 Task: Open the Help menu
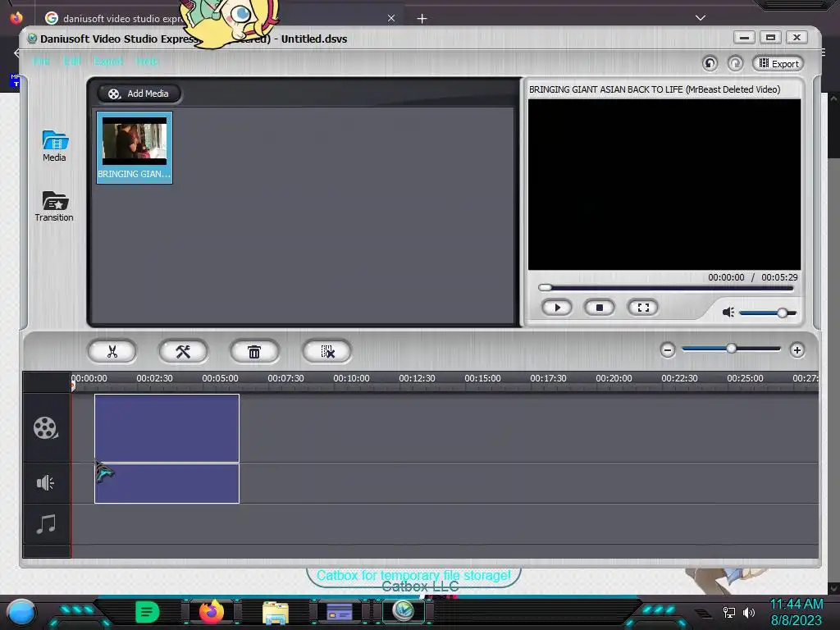click(147, 61)
